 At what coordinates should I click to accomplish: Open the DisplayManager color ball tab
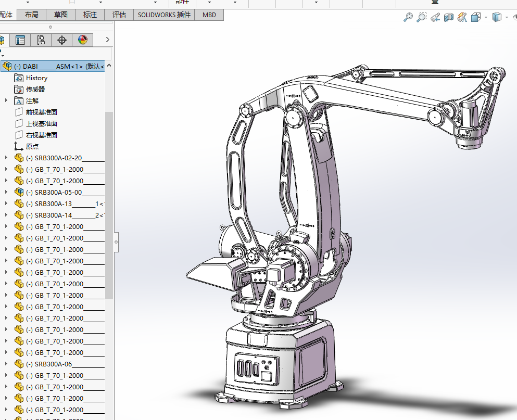(82, 40)
